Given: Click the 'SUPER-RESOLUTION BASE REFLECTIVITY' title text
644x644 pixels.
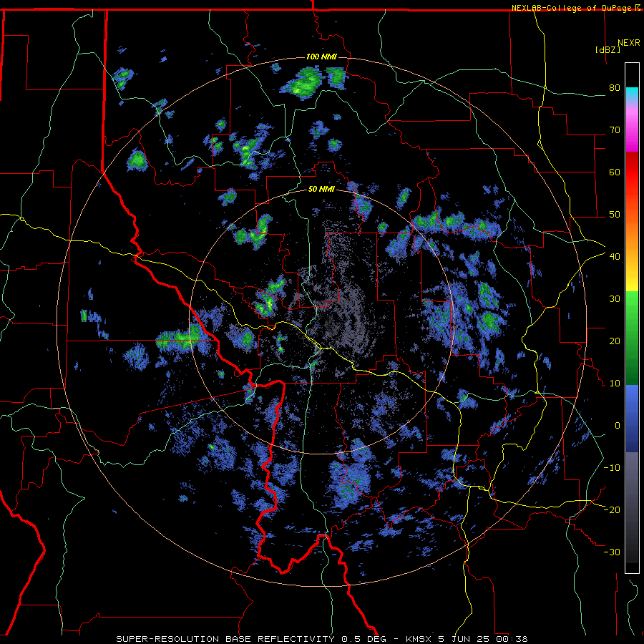Looking at the screenshot, I should click(225, 639).
